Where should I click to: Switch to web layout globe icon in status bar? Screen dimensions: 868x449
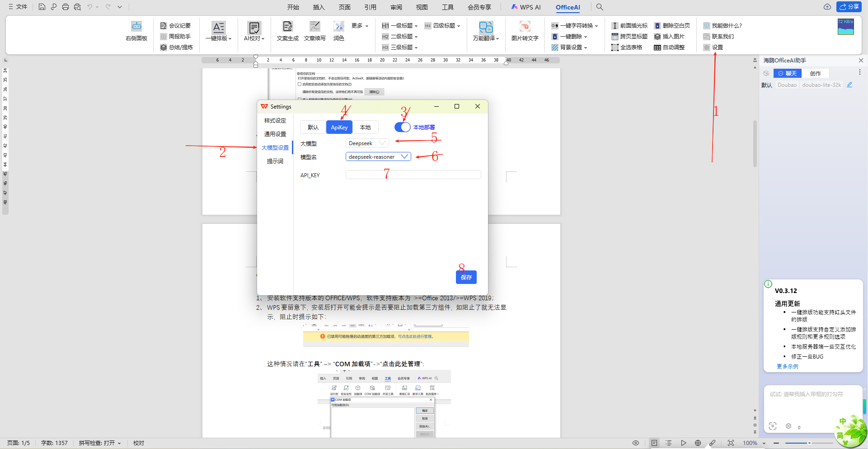[x=698, y=443]
